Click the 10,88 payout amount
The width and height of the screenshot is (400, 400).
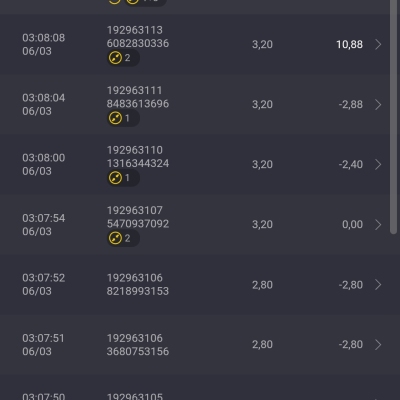click(x=349, y=44)
